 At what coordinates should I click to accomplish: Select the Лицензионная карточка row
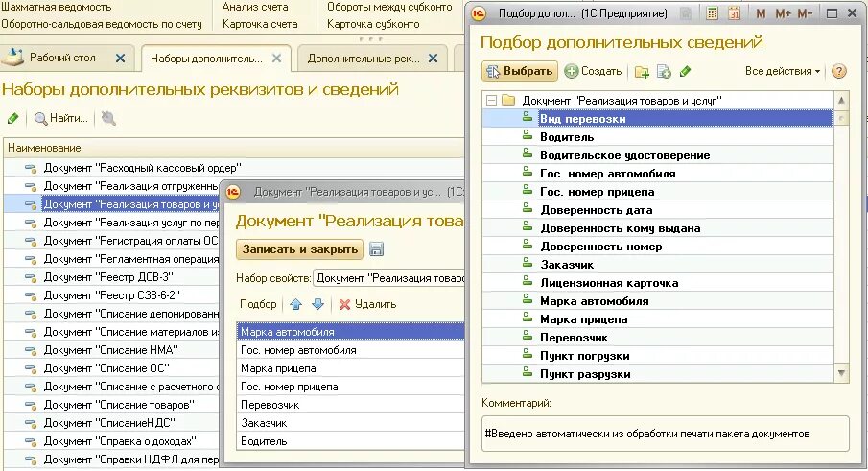coord(657,283)
